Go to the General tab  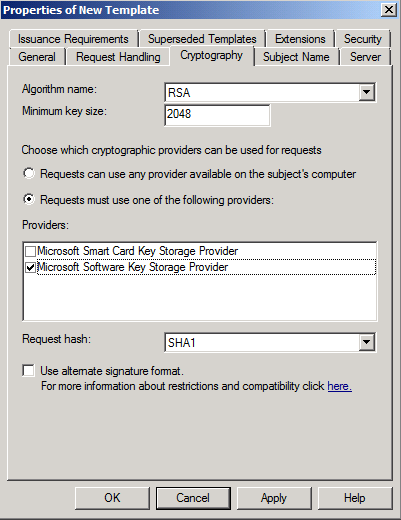click(37, 57)
